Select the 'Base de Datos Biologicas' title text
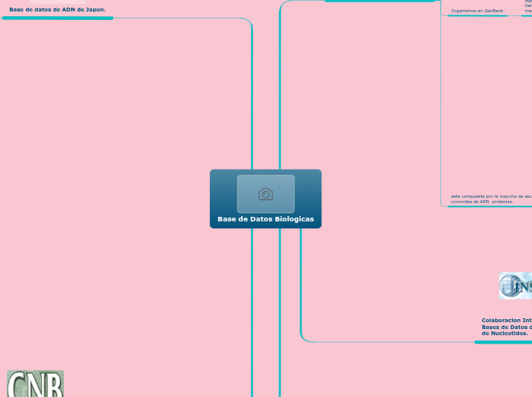The height and width of the screenshot is (397, 532). [x=266, y=219]
